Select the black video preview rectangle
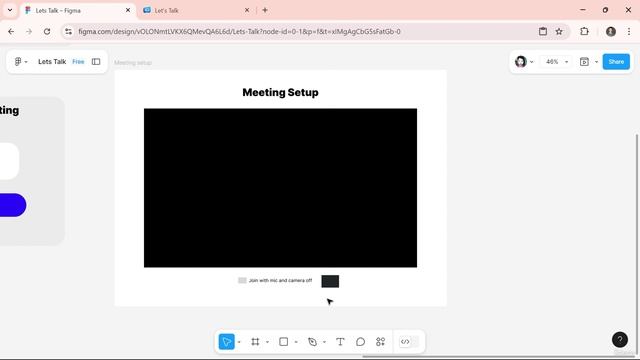640x360 pixels. [280, 188]
